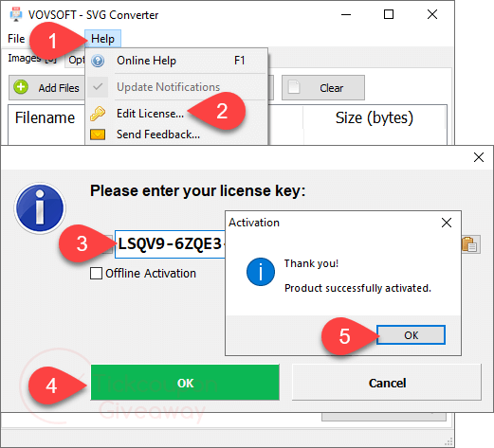Viewport: 494px width, 448px height.
Task: Open the File menu
Action: point(16,39)
